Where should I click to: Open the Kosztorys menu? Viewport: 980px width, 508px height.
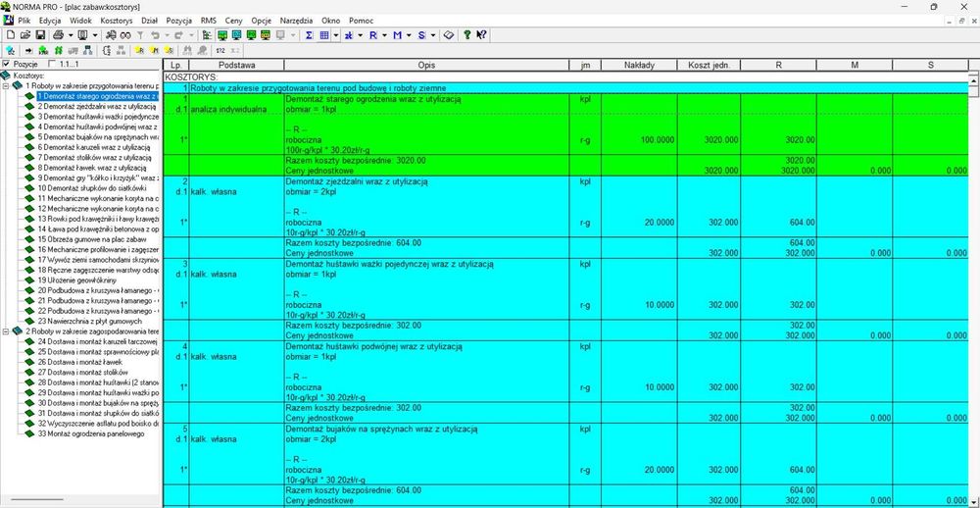point(117,21)
